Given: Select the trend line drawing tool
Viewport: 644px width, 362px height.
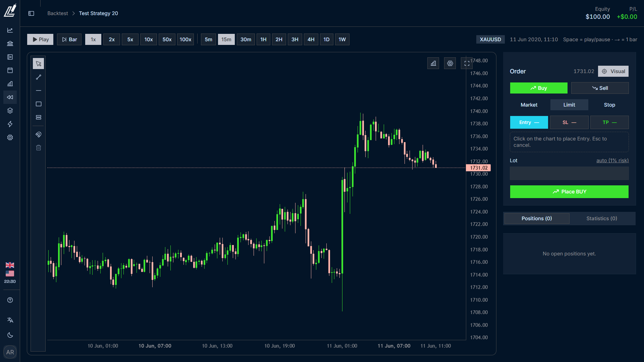Looking at the screenshot, I should (x=39, y=77).
